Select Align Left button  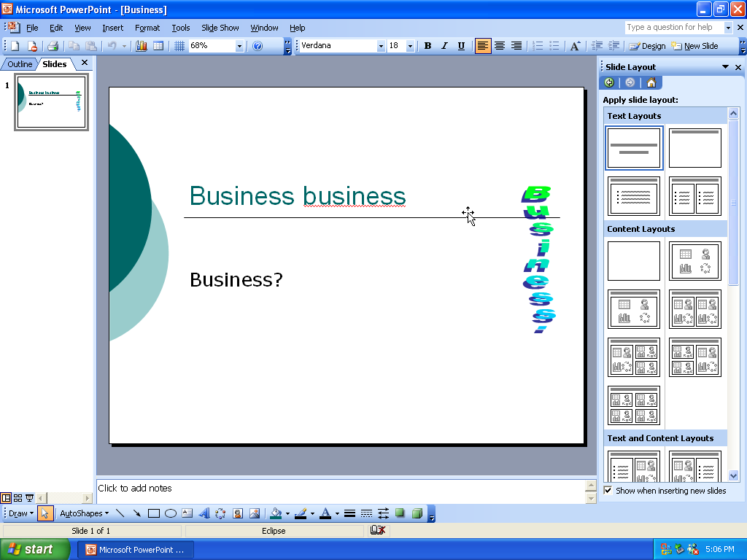[483, 46]
